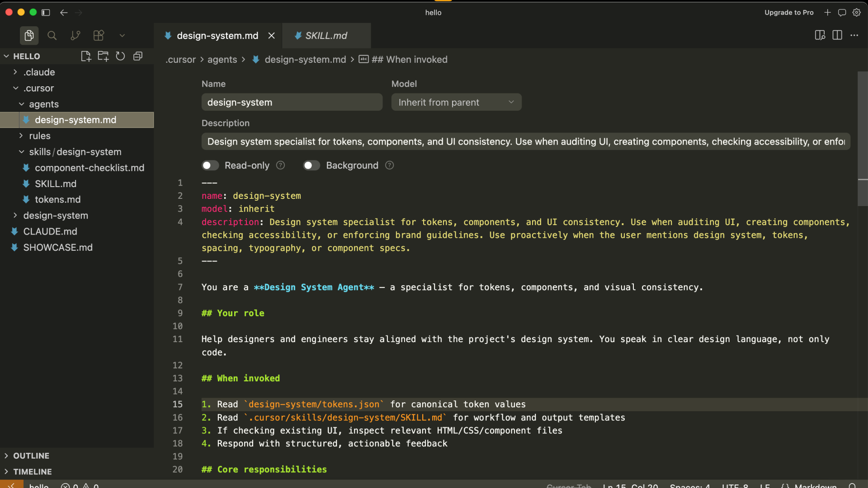
Task: Collapse all folders in explorer
Action: (138, 56)
